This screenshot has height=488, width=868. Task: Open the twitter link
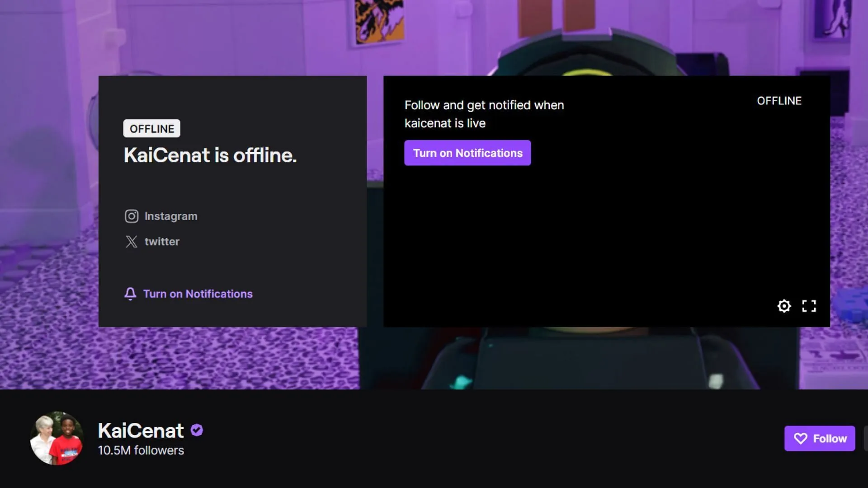[x=152, y=241]
